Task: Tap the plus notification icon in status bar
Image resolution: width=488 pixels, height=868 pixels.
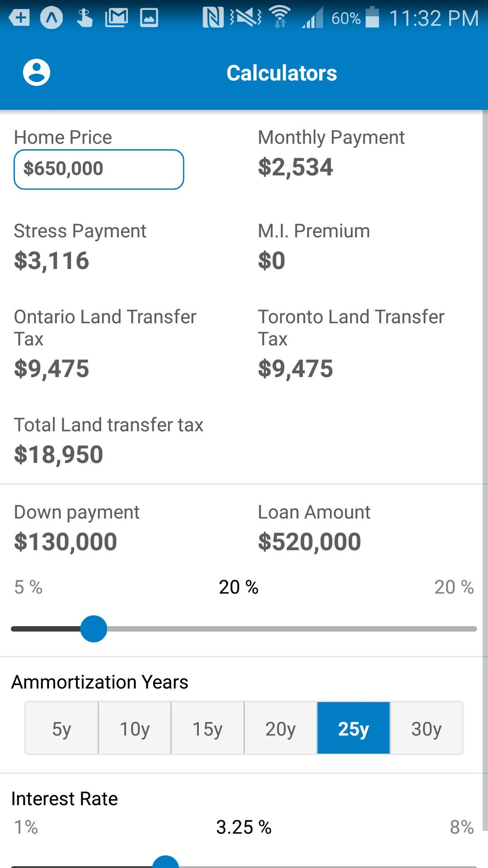Action: tap(19, 18)
